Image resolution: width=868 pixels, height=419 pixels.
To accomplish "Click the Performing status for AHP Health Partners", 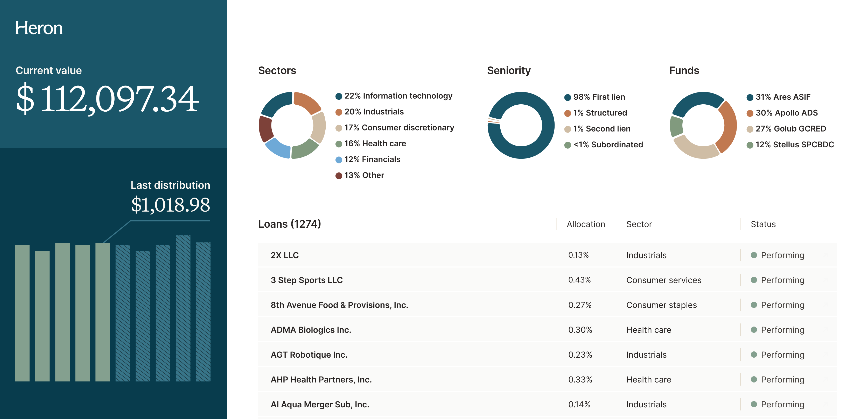I will point(777,380).
